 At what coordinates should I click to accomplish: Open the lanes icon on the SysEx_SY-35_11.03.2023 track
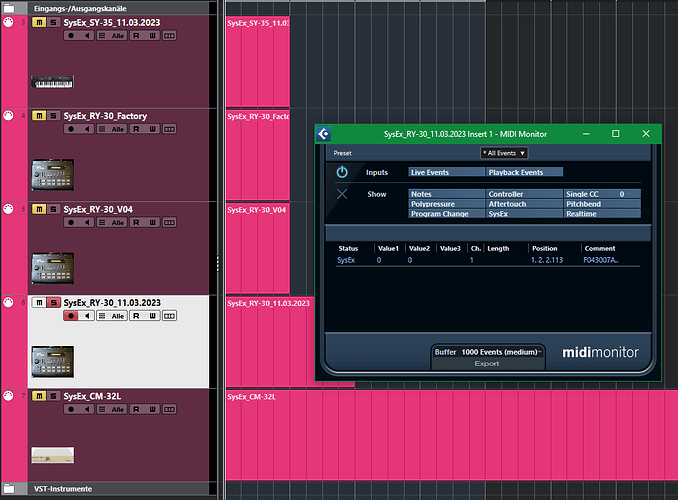click(102, 35)
